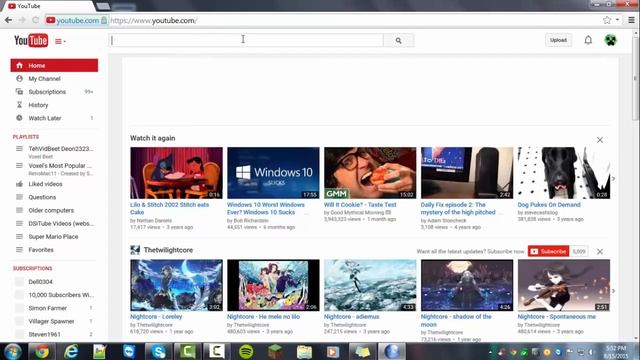Click the YouTube logo

point(31,40)
